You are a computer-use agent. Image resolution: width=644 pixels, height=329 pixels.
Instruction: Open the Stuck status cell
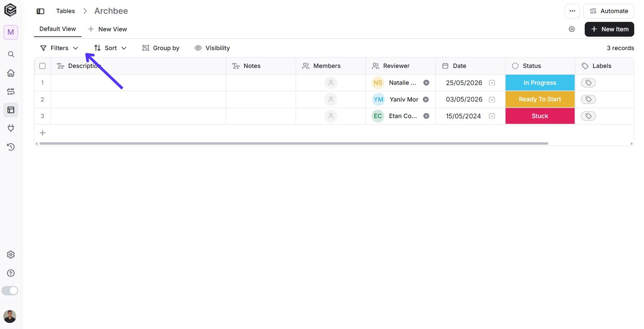[x=540, y=116]
